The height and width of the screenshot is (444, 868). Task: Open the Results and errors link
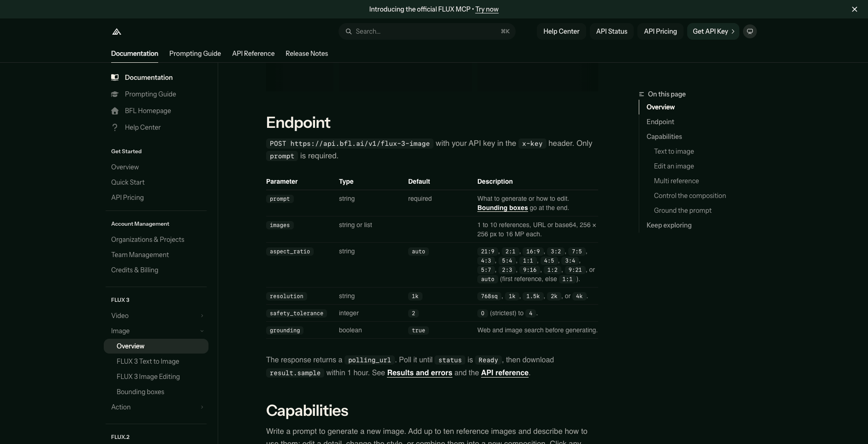420,373
